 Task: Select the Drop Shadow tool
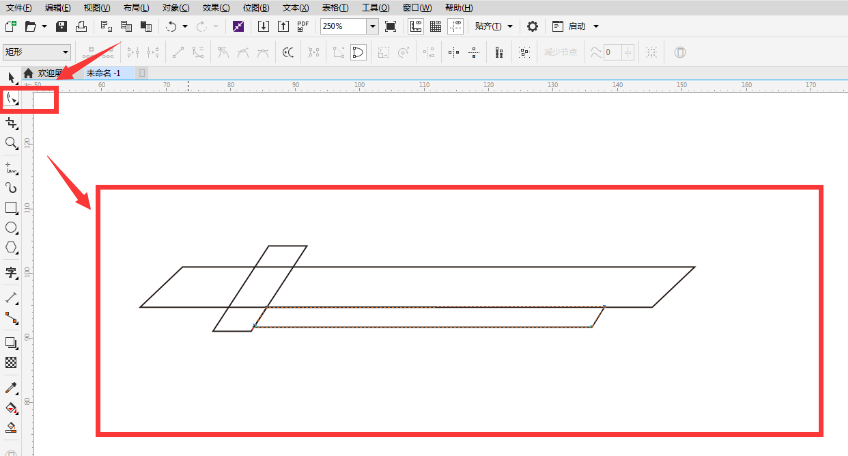pos(11,343)
